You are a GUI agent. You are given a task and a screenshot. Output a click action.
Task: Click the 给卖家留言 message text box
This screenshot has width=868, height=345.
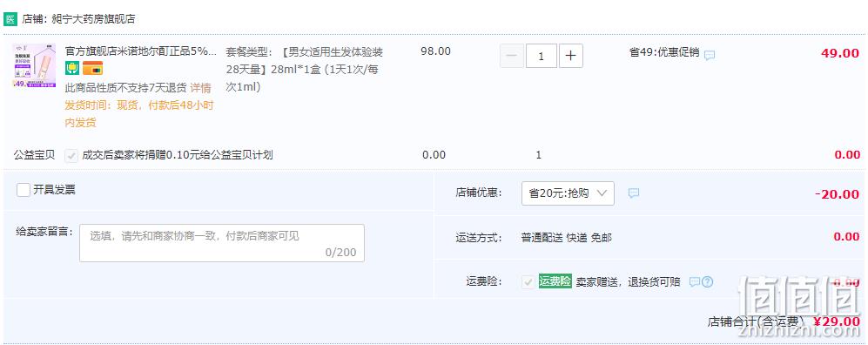pos(222,242)
